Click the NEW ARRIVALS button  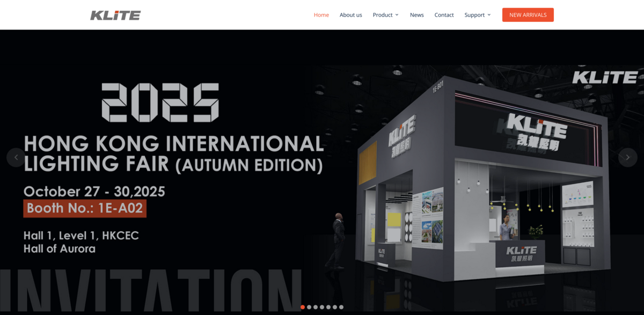coord(528,14)
